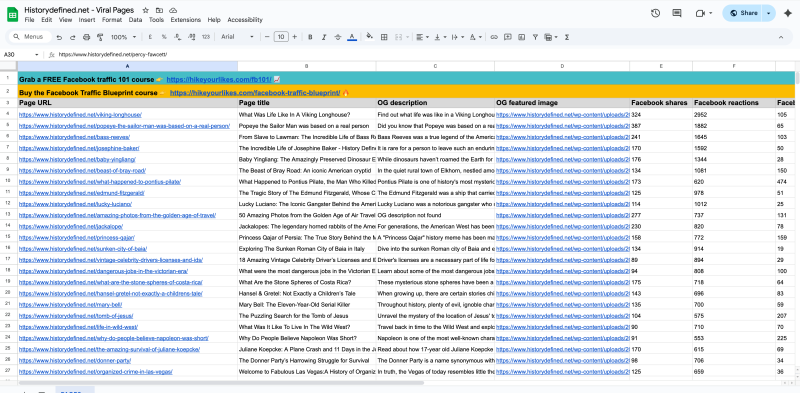Open the Data menu
The image size is (800, 393).
[135, 20]
